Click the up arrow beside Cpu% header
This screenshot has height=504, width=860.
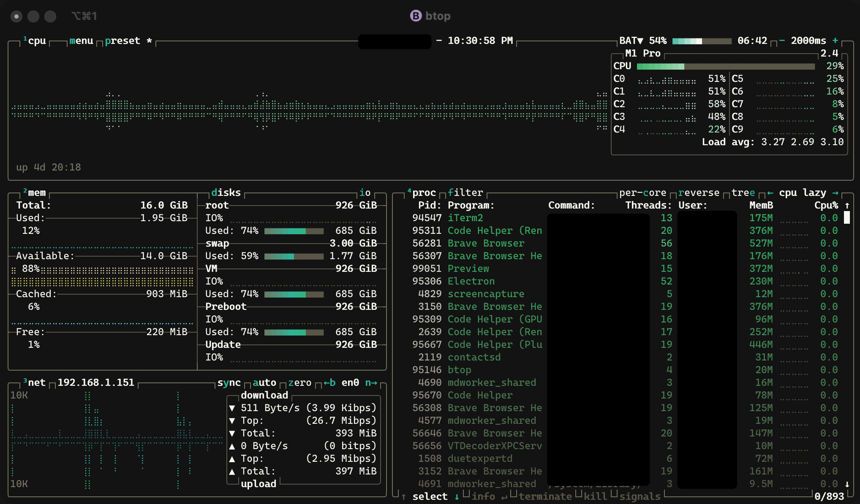click(x=847, y=206)
